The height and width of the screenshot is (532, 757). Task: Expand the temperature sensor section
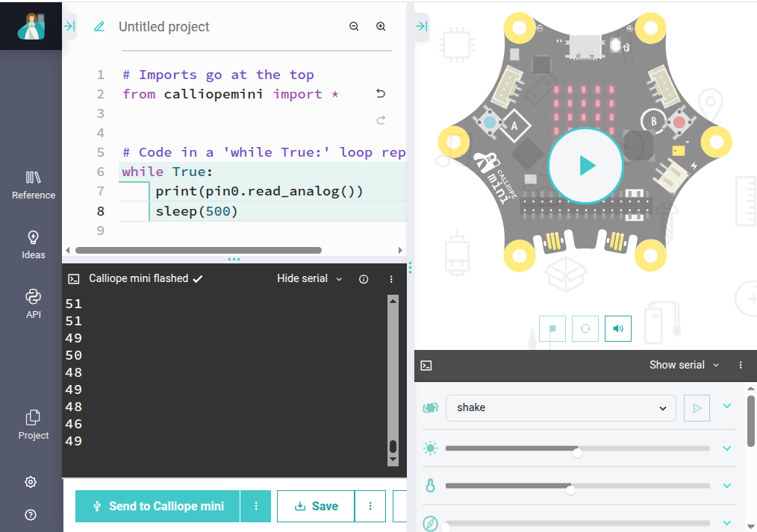click(727, 486)
